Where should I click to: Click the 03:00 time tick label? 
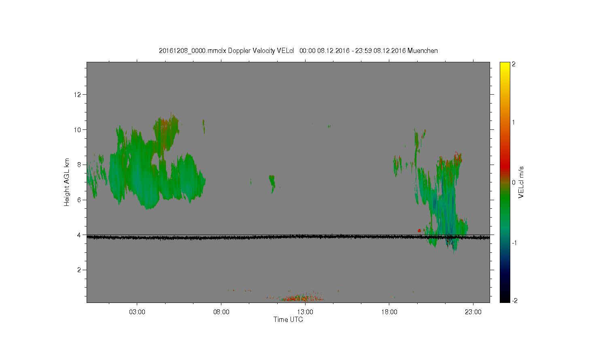coord(137,312)
